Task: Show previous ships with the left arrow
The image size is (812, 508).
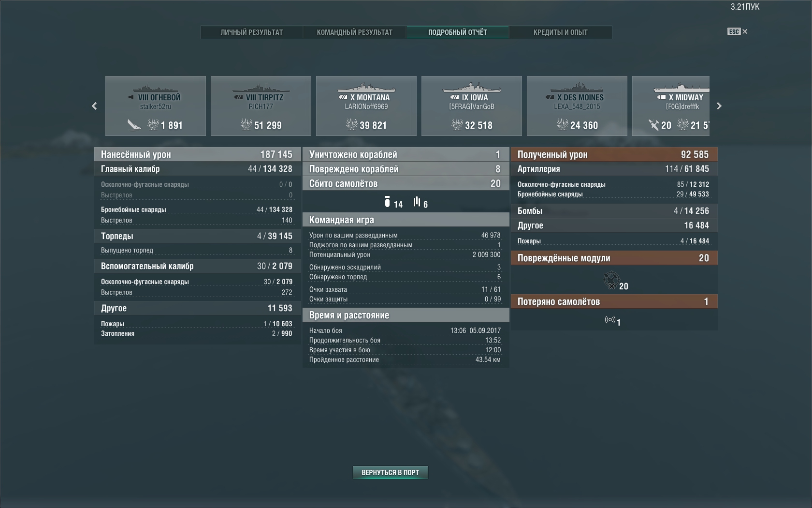Action: [x=94, y=106]
